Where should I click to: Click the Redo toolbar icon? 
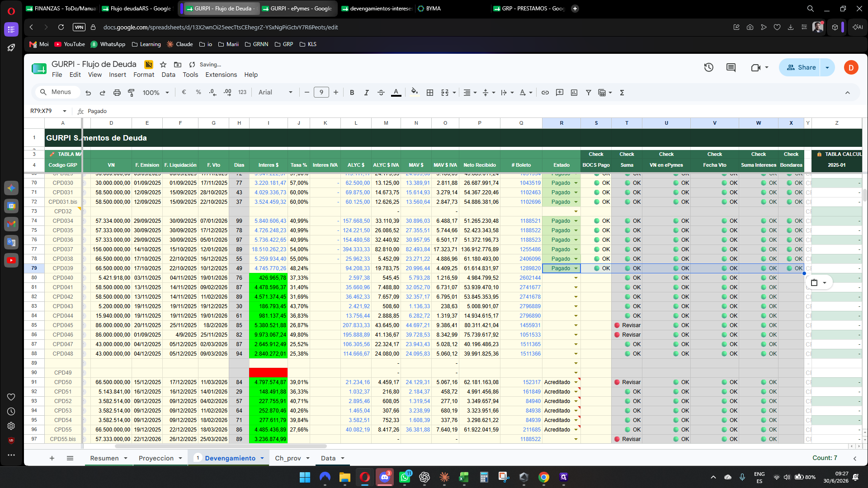tap(103, 93)
